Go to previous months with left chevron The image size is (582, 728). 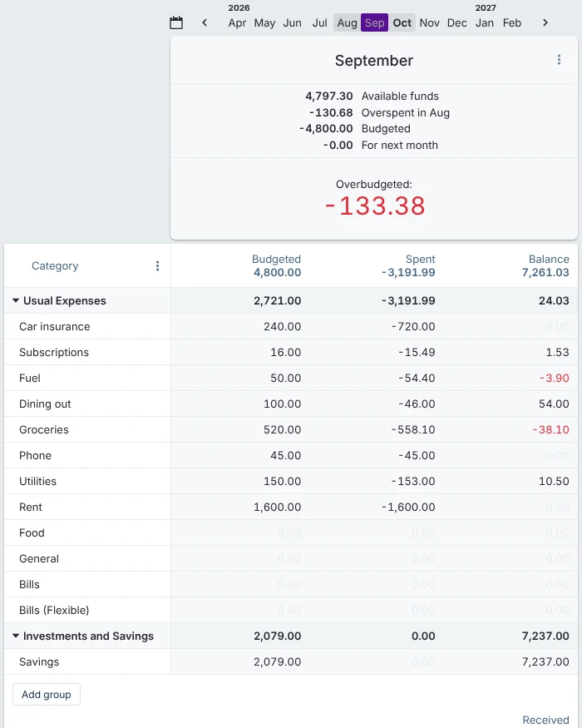(x=205, y=22)
